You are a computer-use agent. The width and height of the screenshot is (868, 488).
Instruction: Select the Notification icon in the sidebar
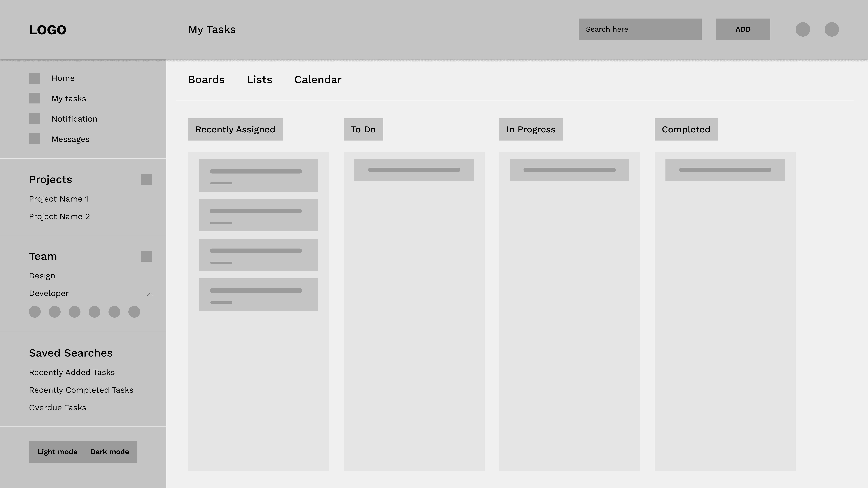coord(34,119)
